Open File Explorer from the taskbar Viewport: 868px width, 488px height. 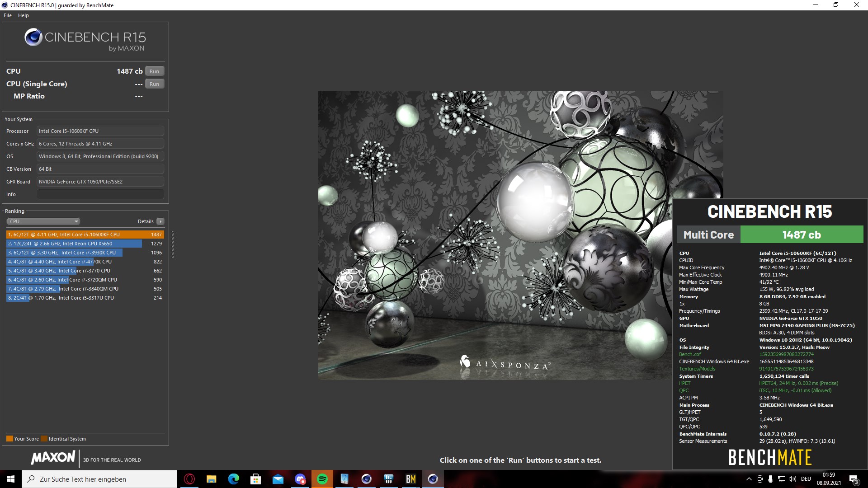[212, 479]
